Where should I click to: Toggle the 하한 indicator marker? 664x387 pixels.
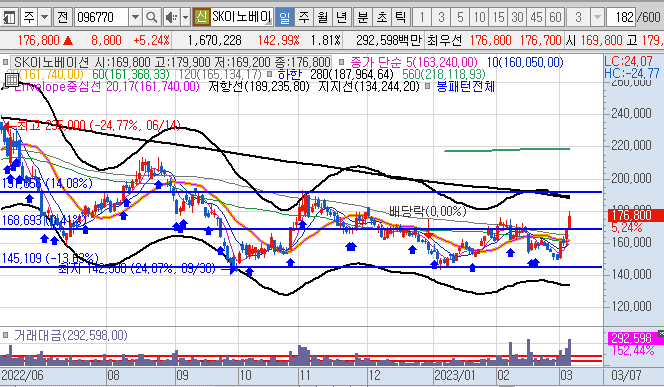pos(270,75)
